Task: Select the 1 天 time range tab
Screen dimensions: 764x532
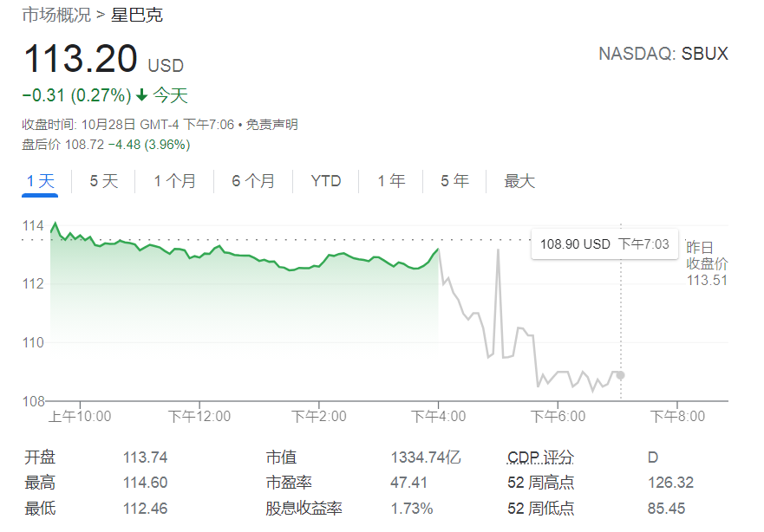Action: click(x=40, y=181)
